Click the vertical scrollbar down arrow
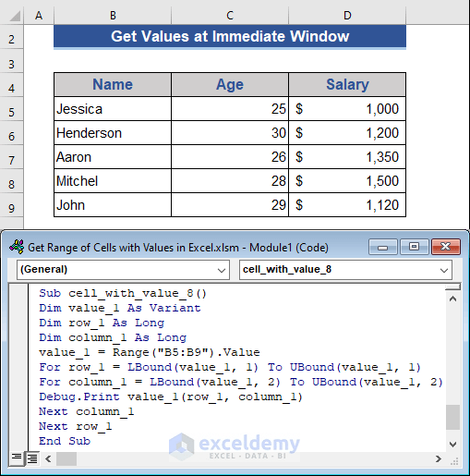This screenshot has width=470, height=476. point(452,444)
